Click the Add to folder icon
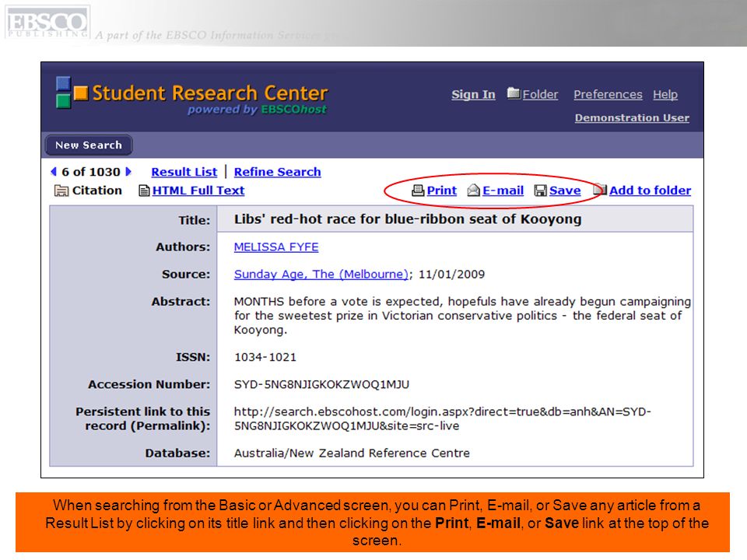The width and height of the screenshot is (747, 560). point(600,190)
